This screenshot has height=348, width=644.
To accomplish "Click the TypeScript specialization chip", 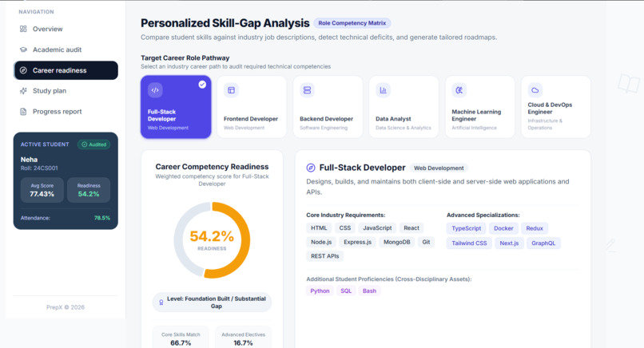I will coord(466,228).
